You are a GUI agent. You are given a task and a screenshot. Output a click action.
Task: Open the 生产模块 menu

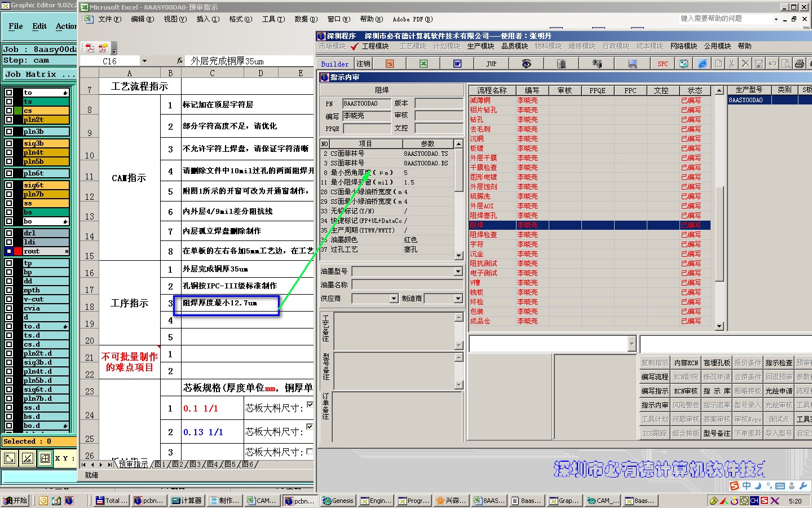tap(480, 46)
